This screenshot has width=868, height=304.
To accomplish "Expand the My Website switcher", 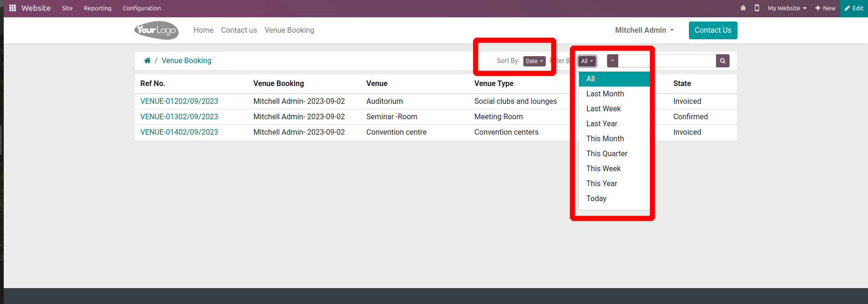I will point(787,8).
